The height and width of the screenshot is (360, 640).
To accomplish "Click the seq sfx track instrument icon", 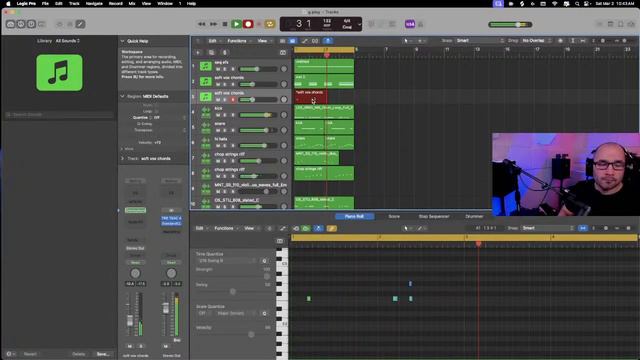I will 206,66.
